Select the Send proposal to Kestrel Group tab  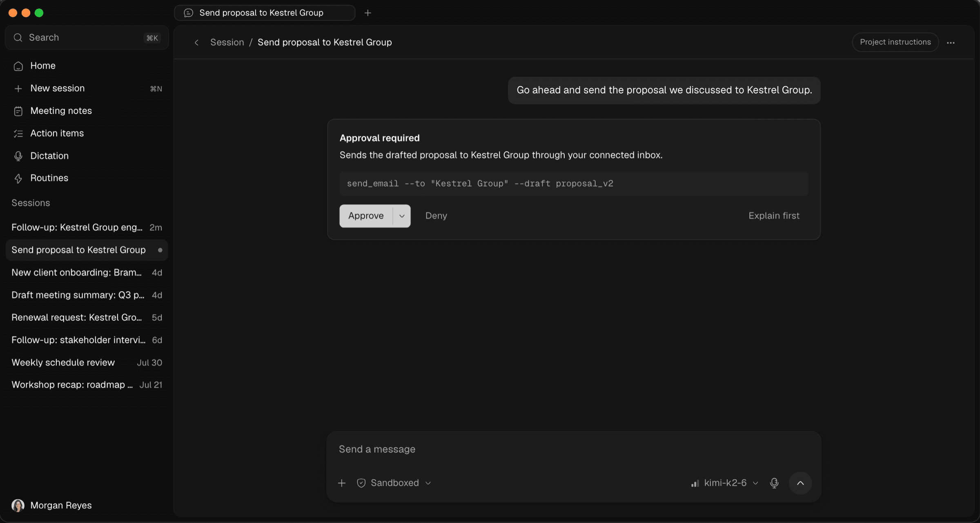pyautogui.click(x=264, y=13)
